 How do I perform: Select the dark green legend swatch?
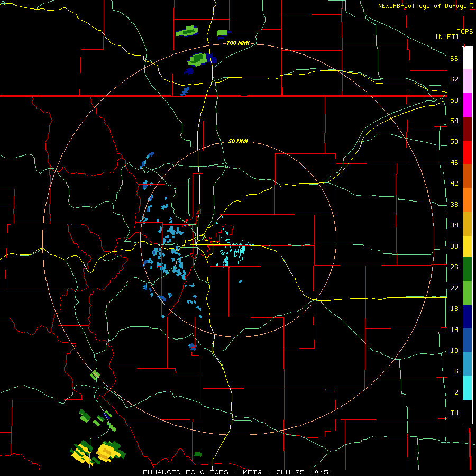[x=467, y=269]
